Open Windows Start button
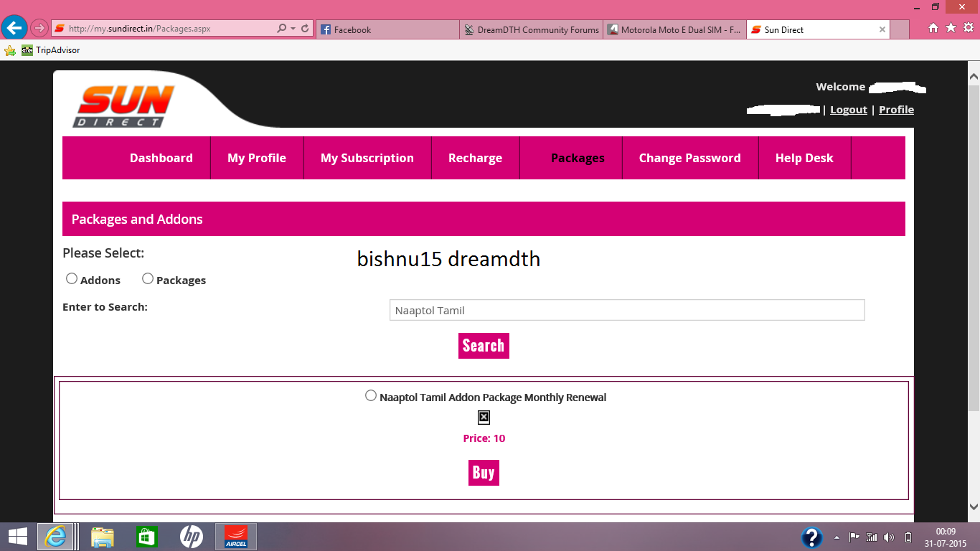Image resolution: width=980 pixels, height=551 pixels. [17, 537]
